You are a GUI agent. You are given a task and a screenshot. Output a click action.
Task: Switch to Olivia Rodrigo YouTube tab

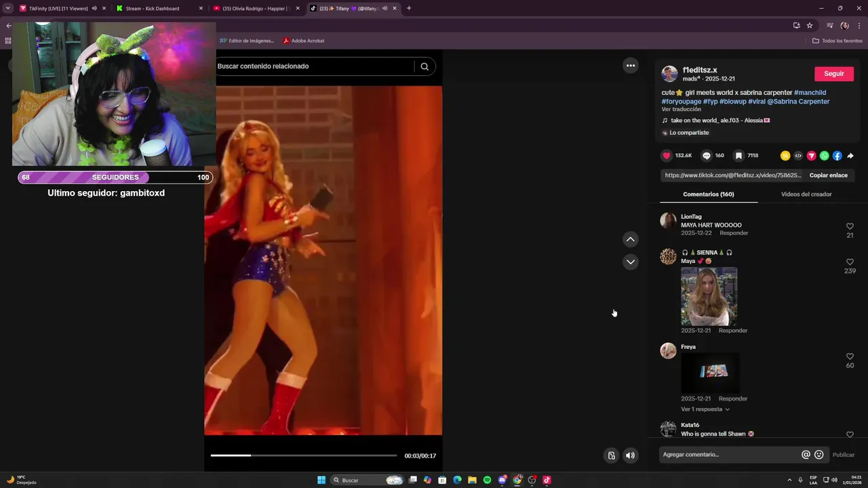[x=256, y=8]
